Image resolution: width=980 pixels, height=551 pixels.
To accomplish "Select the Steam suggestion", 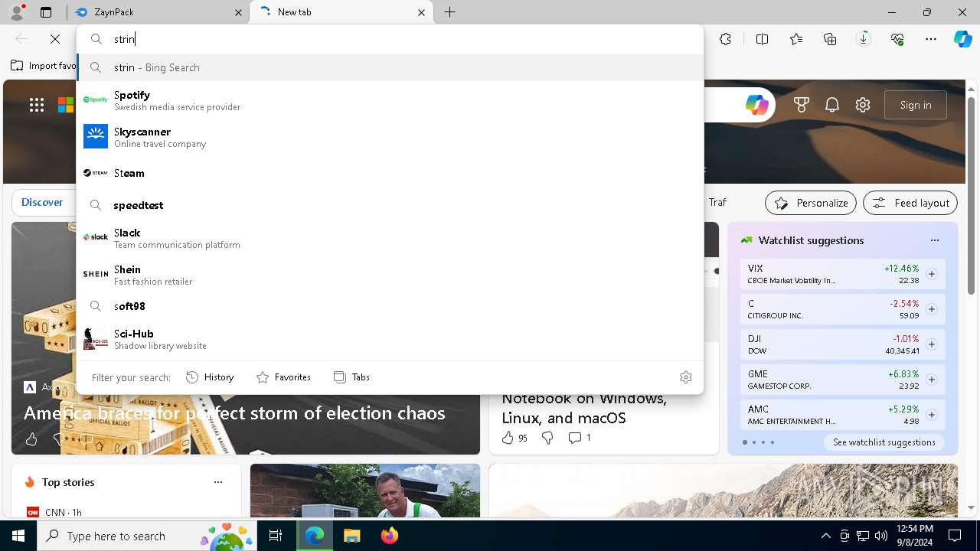I will pos(390,173).
